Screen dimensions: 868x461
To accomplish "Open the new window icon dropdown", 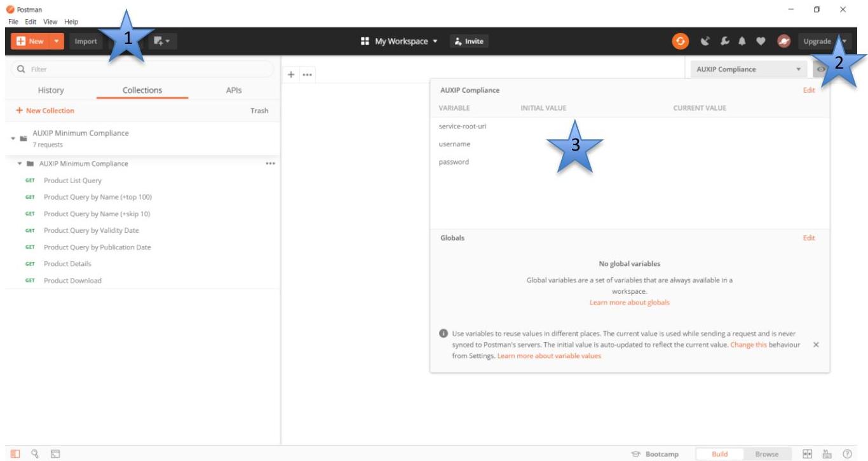I will click(x=163, y=41).
